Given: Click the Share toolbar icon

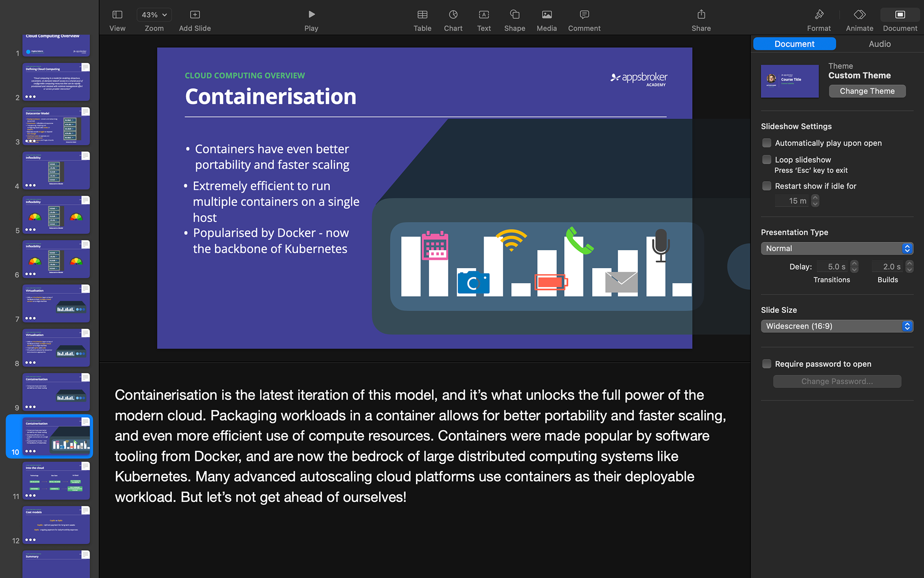Looking at the screenshot, I should pos(701,15).
